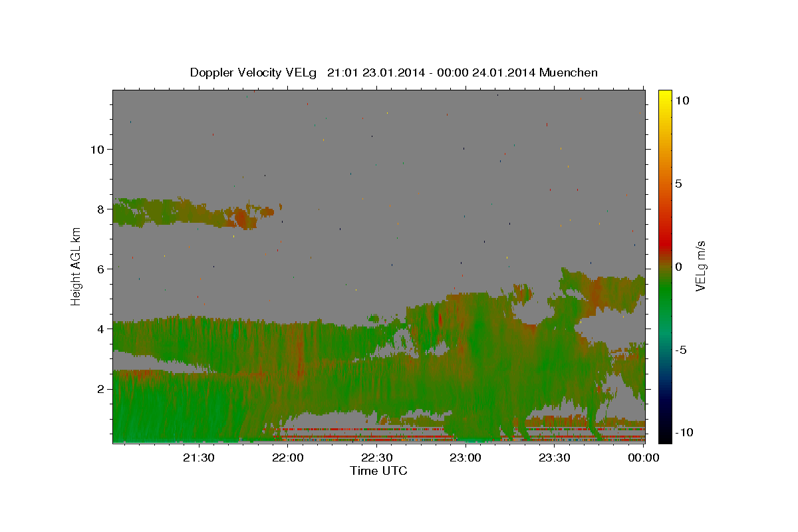The width and height of the screenshot is (798, 532).
Task: Click the yellow top of the colorbar
Action: pos(664,96)
